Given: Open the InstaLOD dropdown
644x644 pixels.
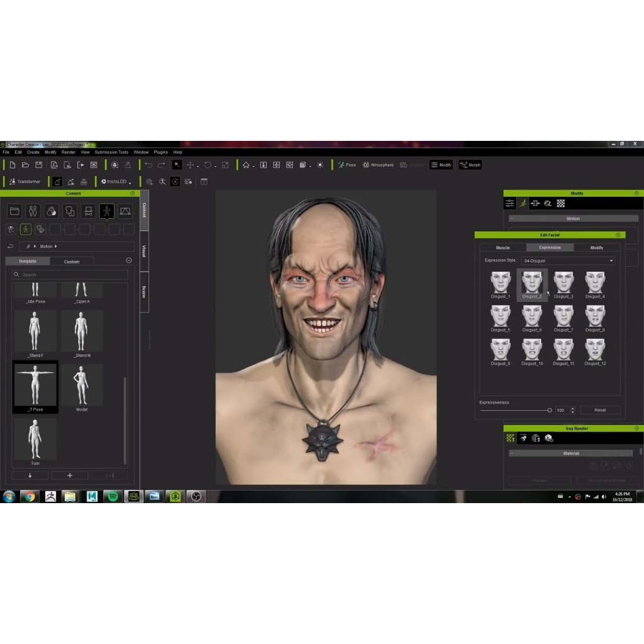Looking at the screenshot, I should coord(116,182).
